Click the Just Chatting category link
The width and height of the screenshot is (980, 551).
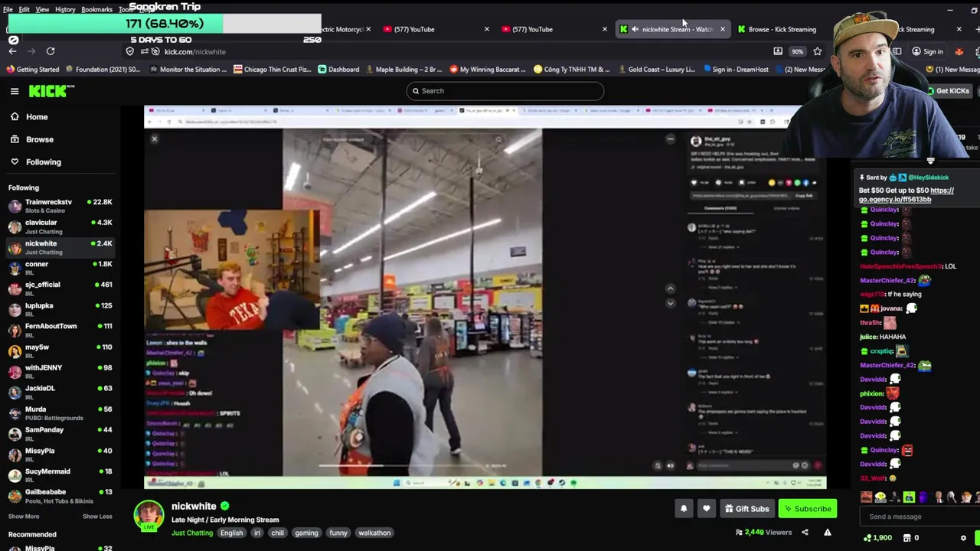[192, 533]
